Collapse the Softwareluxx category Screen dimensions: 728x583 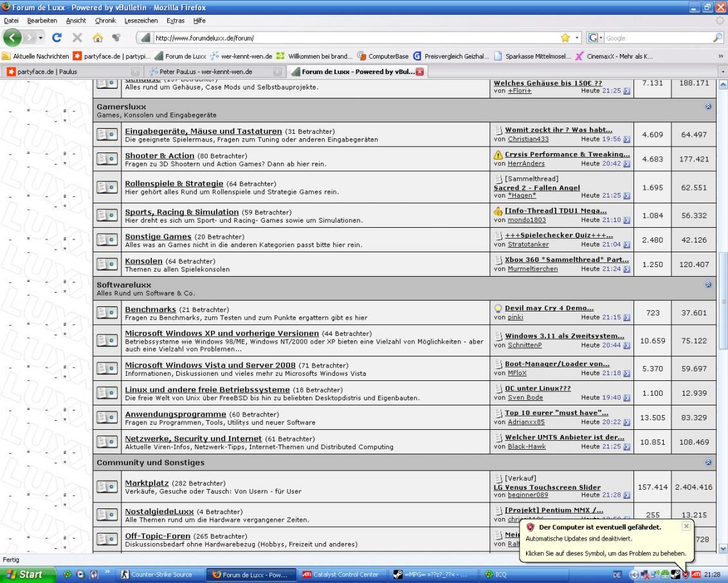[708, 284]
